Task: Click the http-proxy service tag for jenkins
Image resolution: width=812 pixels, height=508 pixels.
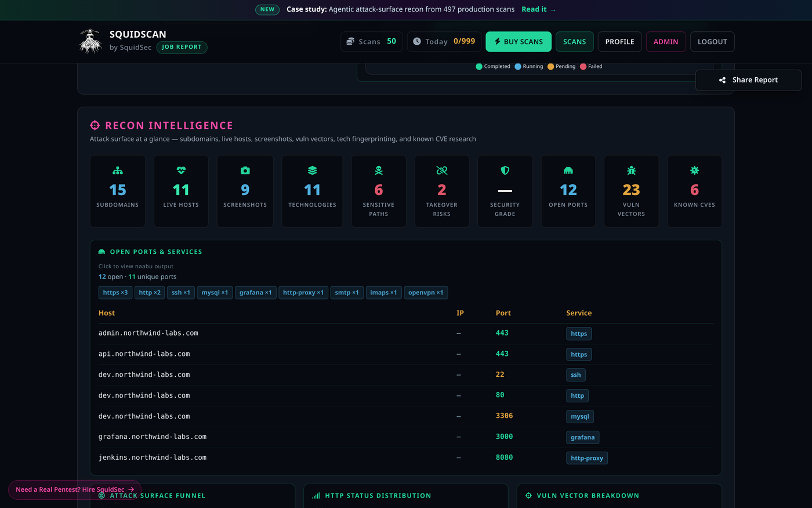Action: (587, 458)
